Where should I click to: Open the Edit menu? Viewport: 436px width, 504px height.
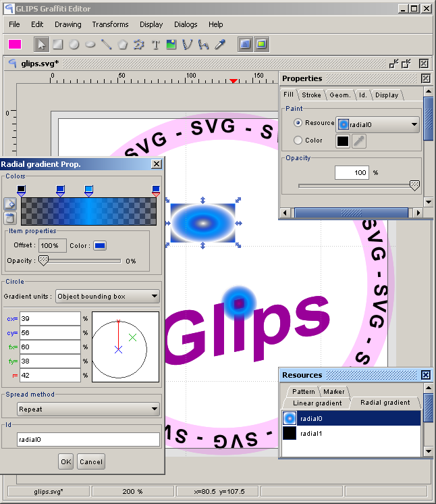37,24
